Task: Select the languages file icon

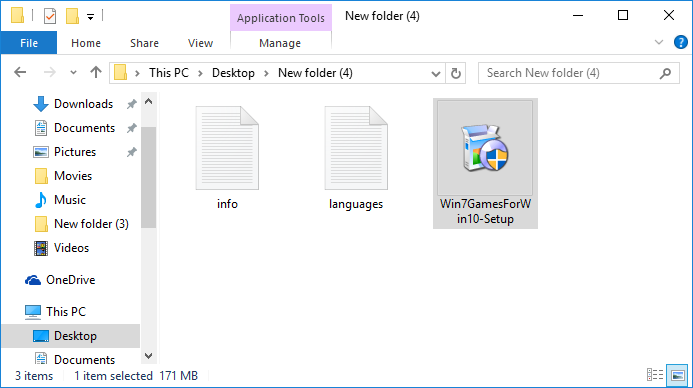Action: (x=356, y=148)
